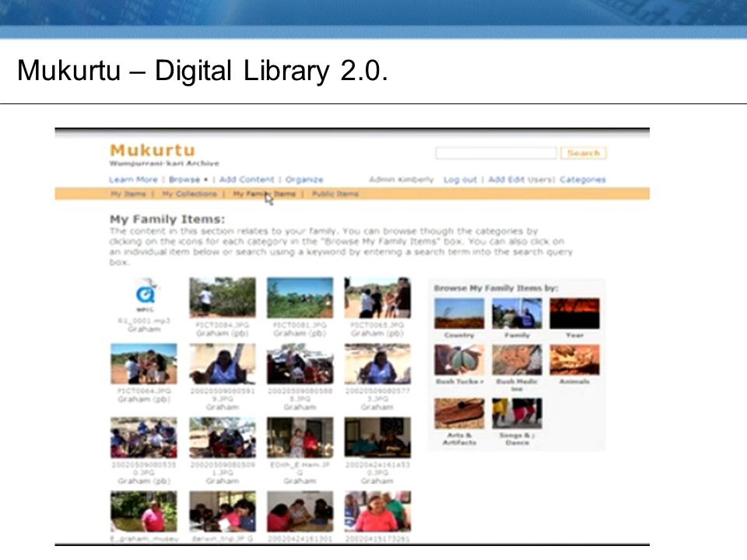This screenshot has height=560, width=747.
Task: Open the R1_0001.mp3 audio file icon
Action: point(146,294)
